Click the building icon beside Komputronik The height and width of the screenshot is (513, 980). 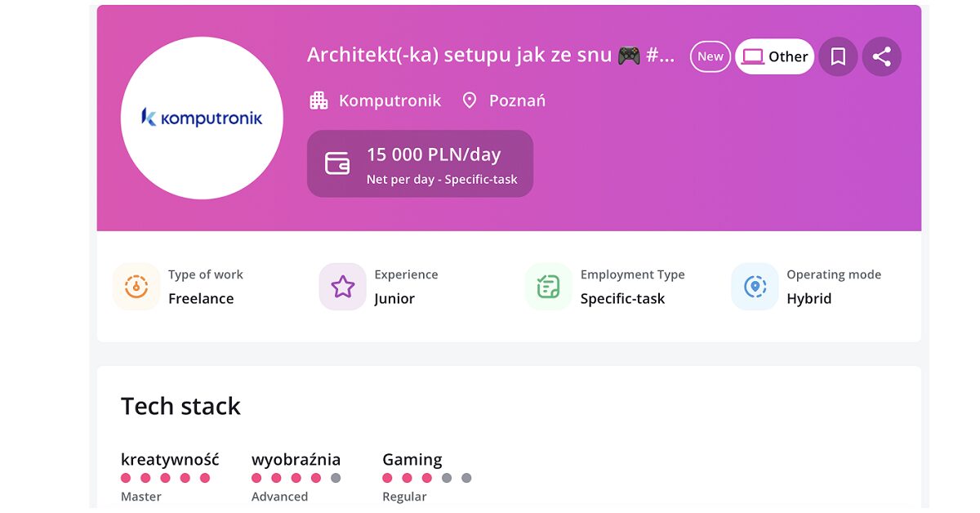318,100
